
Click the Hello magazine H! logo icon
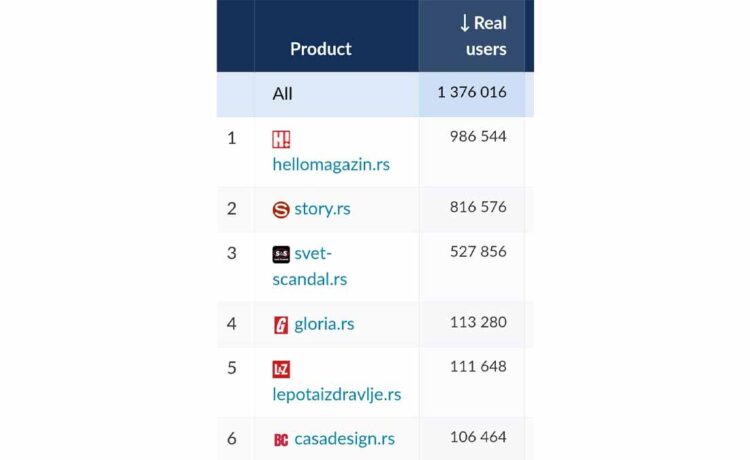point(281,140)
